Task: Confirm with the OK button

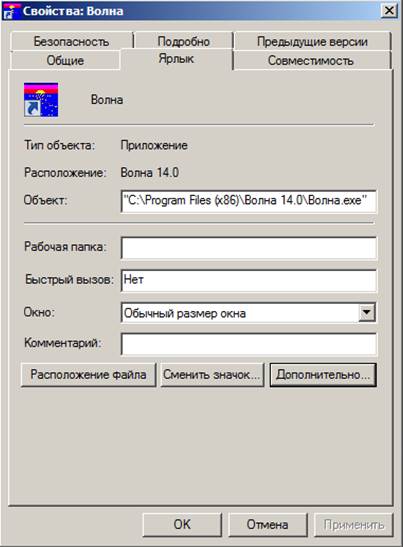Action: (182, 524)
